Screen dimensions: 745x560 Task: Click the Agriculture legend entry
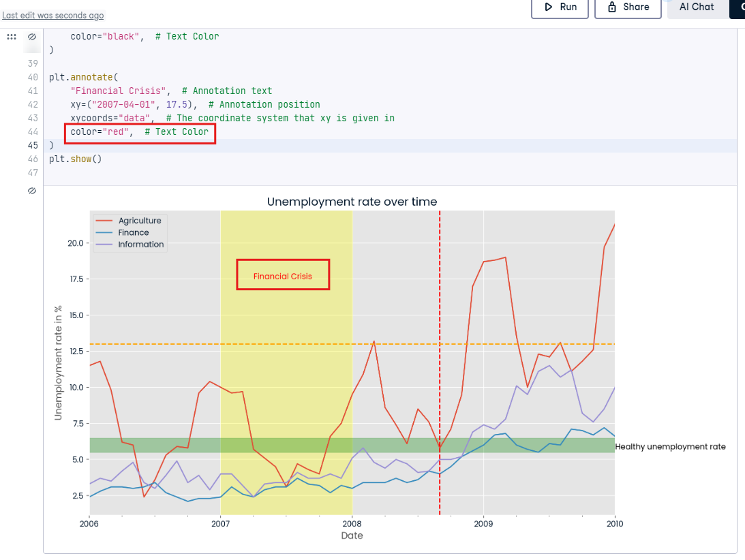[x=128, y=221]
